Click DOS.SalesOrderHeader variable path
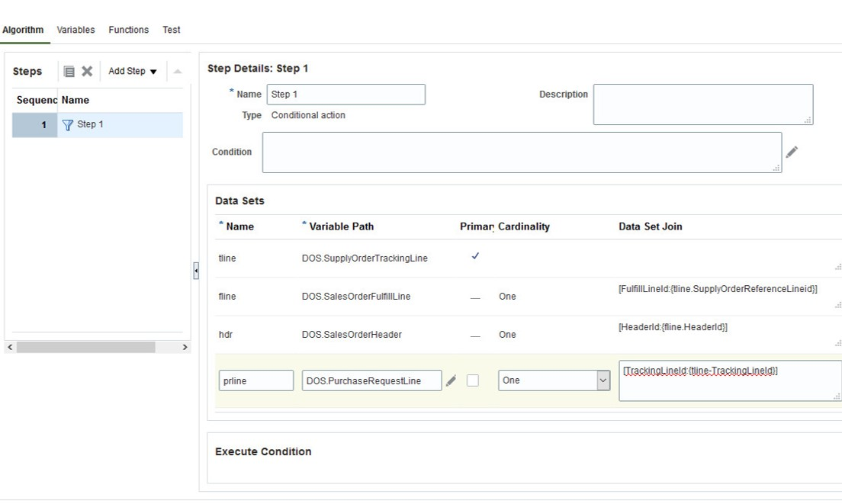 (x=352, y=335)
